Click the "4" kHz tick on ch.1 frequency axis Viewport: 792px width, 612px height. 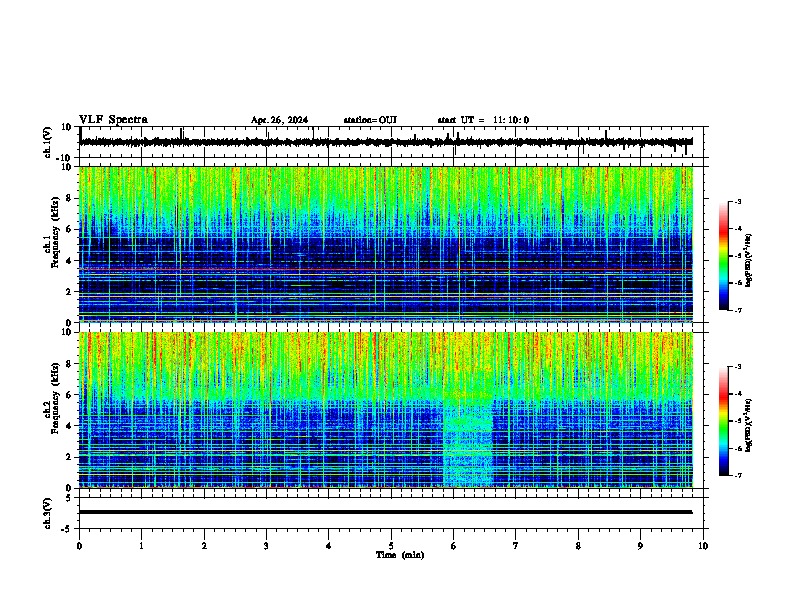click(x=69, y=261)
